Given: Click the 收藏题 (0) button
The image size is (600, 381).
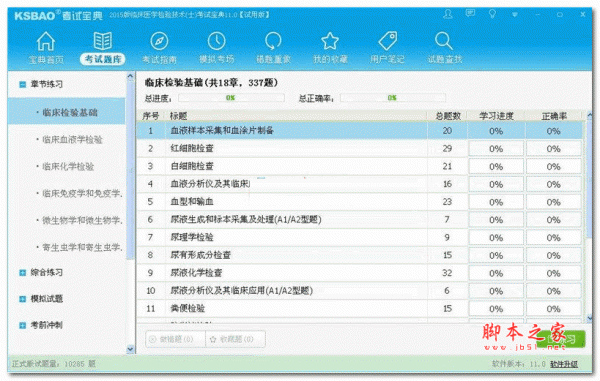Looking at the screenshot, I should (236, 339).
